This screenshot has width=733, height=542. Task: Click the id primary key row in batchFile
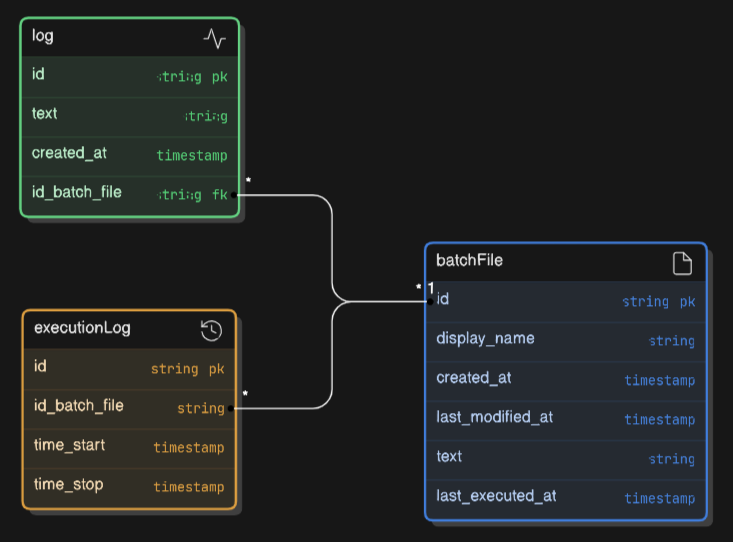click(x=565, y=300)
